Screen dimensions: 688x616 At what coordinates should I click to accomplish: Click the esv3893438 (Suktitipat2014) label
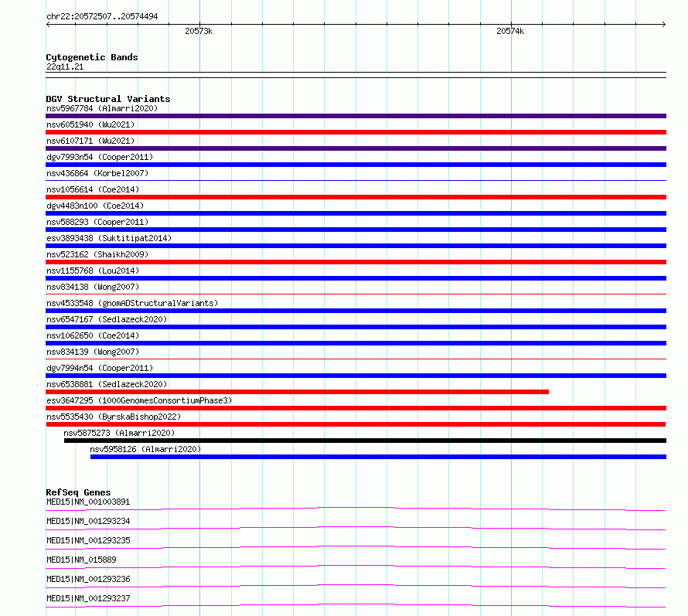tap(109, 238)
